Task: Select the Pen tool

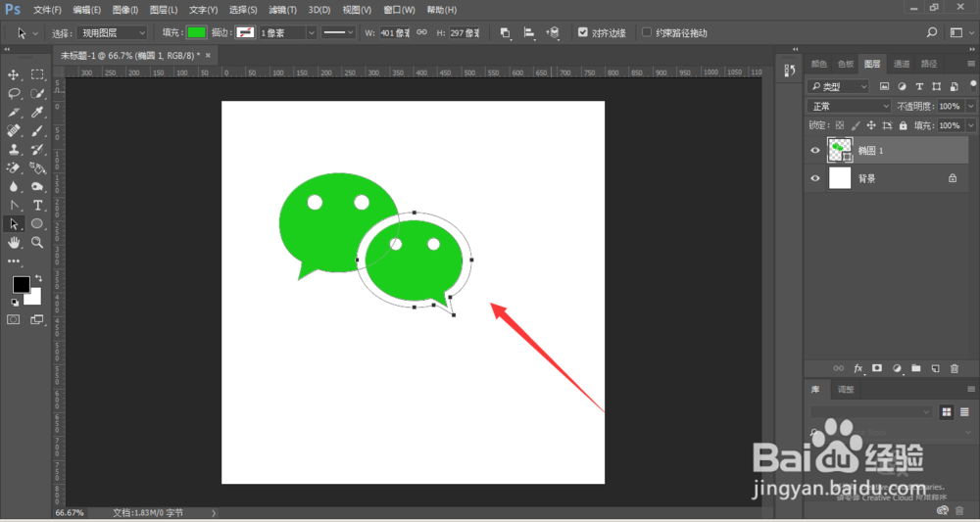Action: pos(13,205)
